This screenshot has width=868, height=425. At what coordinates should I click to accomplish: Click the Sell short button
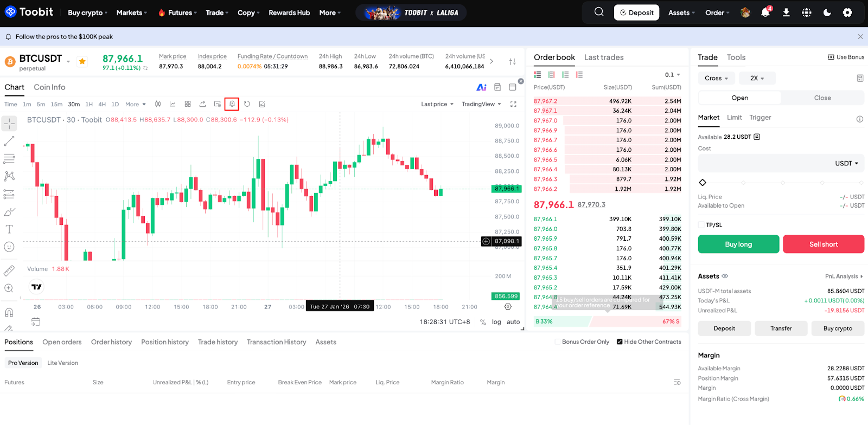(x=824, y=244)
